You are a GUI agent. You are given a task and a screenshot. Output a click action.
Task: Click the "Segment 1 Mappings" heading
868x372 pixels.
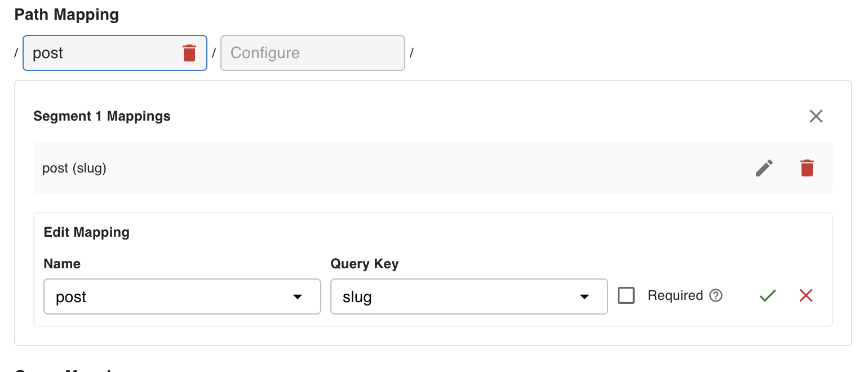(102, 116)
